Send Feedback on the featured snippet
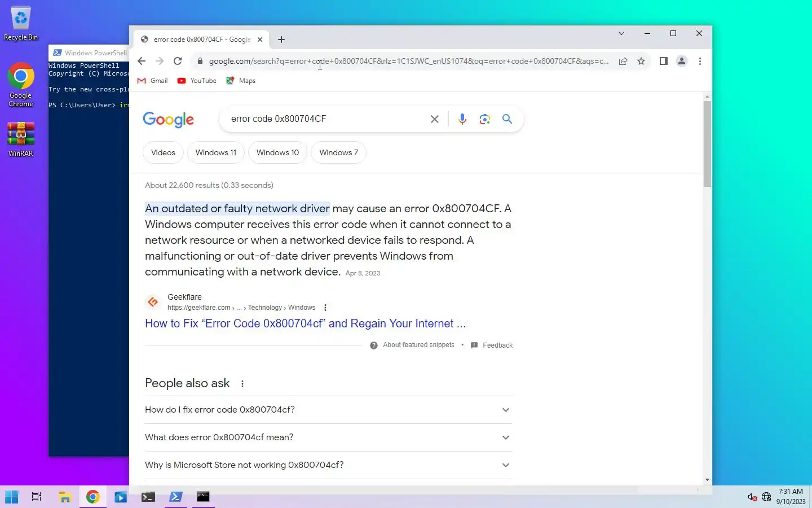812x508 pixels. 492,345
